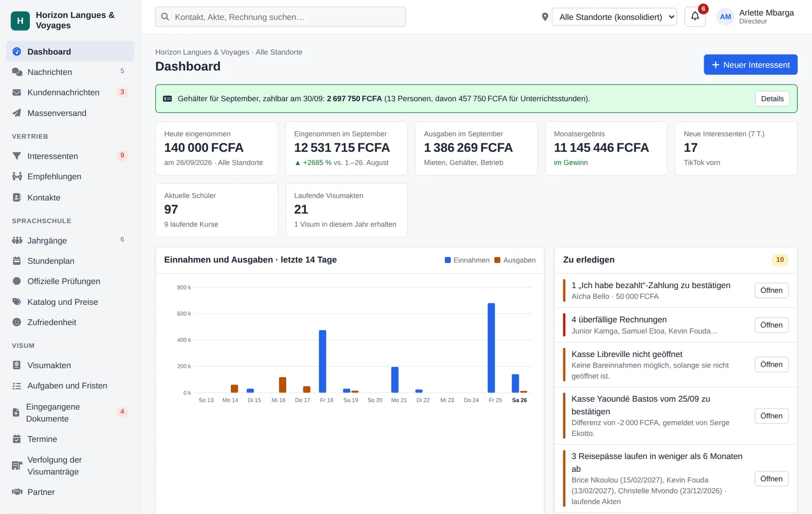
Task: Open the 3 Reisepässe expiring task
Action: pyautogui.click(x=771, y=479)
